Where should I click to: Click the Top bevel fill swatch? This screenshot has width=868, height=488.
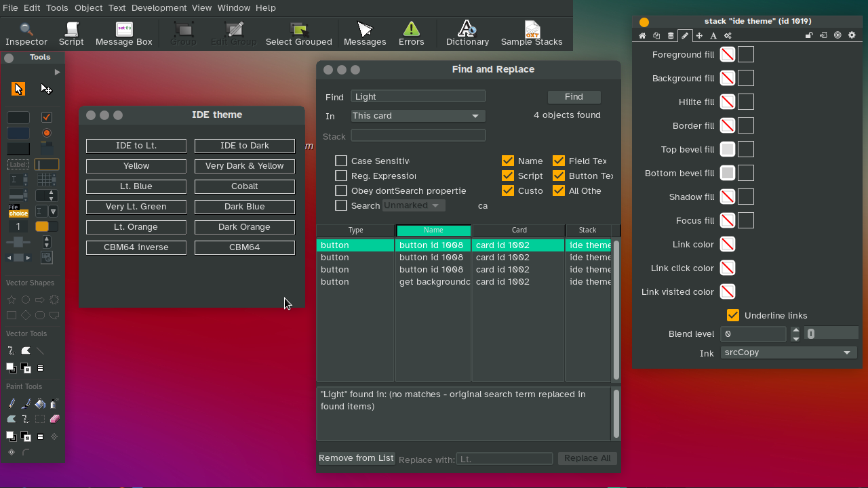pos(727,149)
